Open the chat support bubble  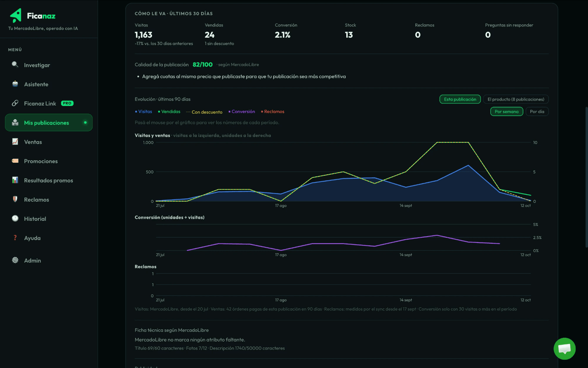point(564,348)
